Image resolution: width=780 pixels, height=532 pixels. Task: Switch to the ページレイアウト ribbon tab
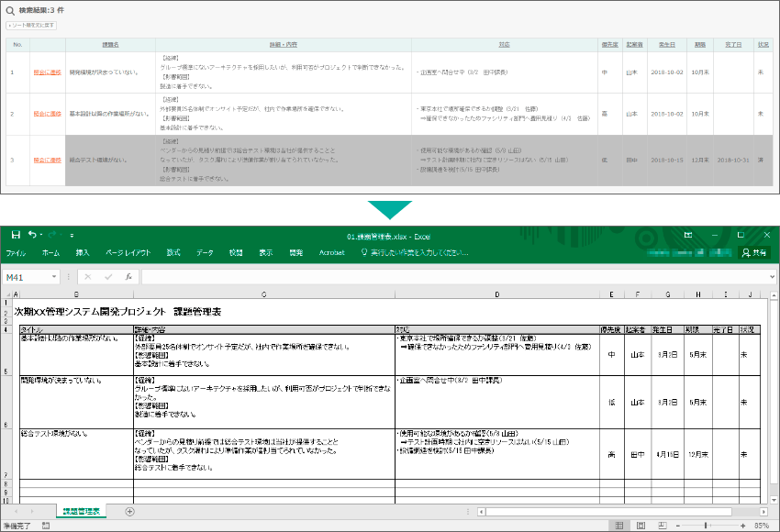(128, 252)
